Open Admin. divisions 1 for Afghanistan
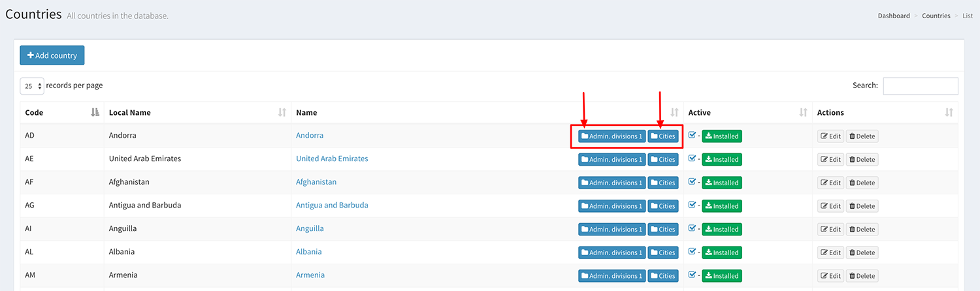Viewport: 980px width, 291px height. (x=612, y=183)
